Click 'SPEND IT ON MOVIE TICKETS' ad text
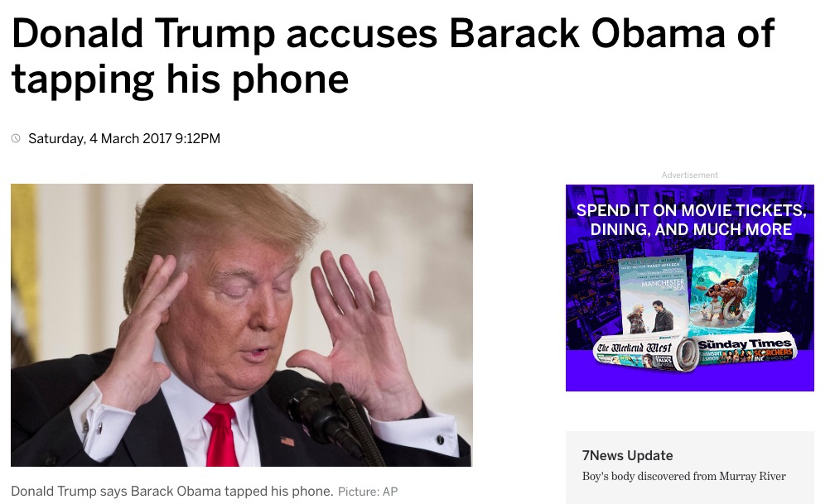Image resolution: width=835 pixels, height=504 pixels. click(691, 210)
